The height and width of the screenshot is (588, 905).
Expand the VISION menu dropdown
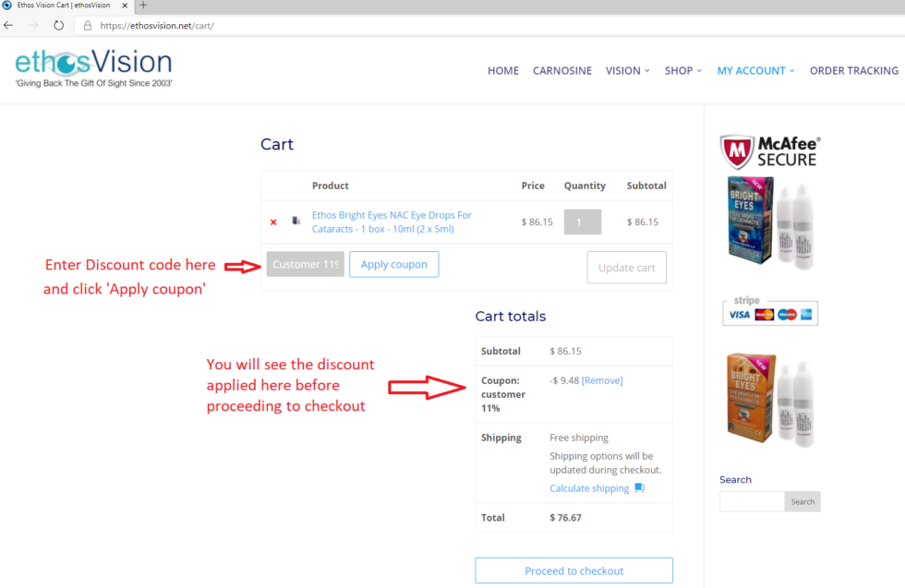point(627,71)
